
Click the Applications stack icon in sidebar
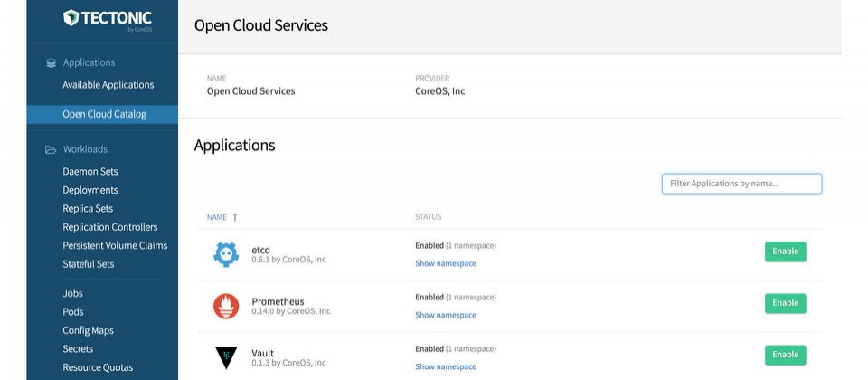click(x=51, y=63)
